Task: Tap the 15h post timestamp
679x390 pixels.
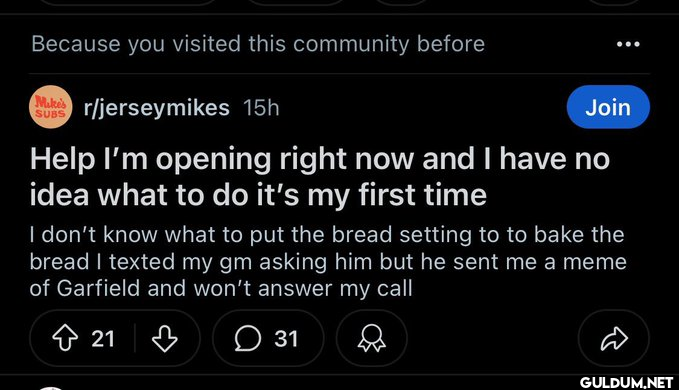Action: [261, 108]
